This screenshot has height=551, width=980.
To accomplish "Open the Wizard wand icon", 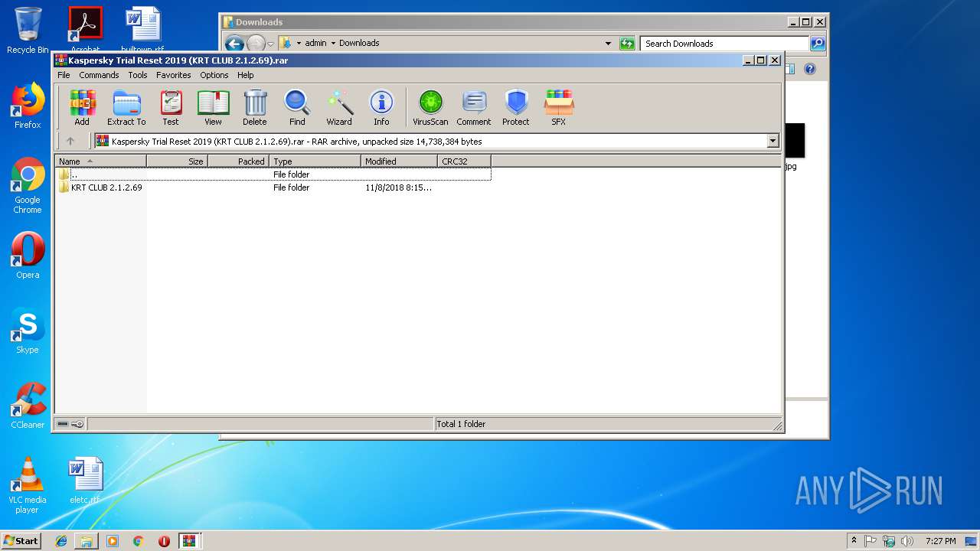I will pyautogui.click(x=339, y=107).
